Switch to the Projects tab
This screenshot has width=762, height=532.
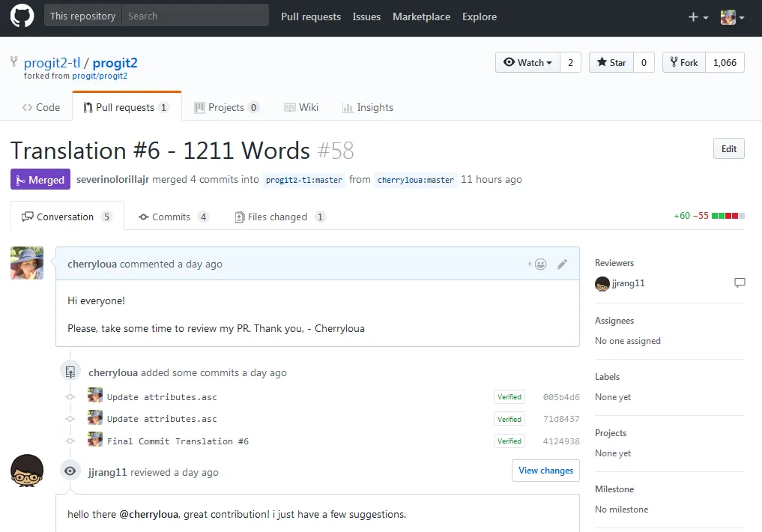pyautogui.click(x=226, y=107)
